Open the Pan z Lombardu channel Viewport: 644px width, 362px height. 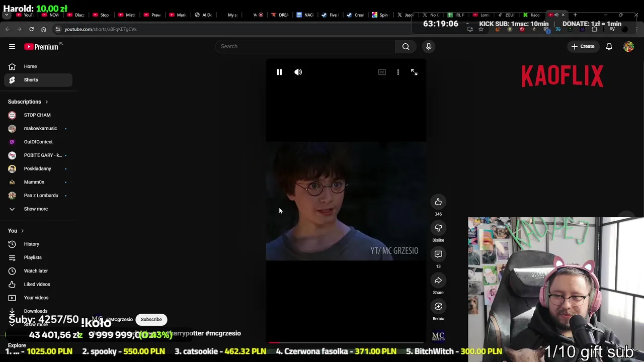tap(38, 195)
